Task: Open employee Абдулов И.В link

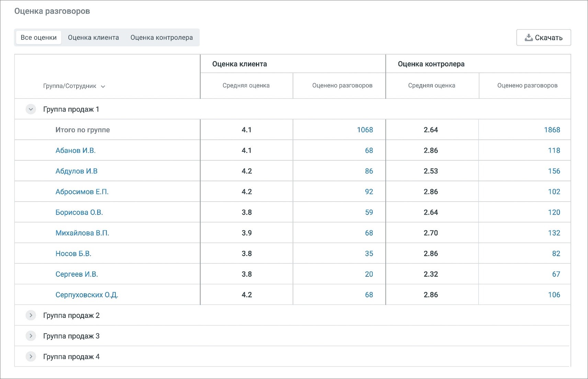Action: (x=77, y=171)
